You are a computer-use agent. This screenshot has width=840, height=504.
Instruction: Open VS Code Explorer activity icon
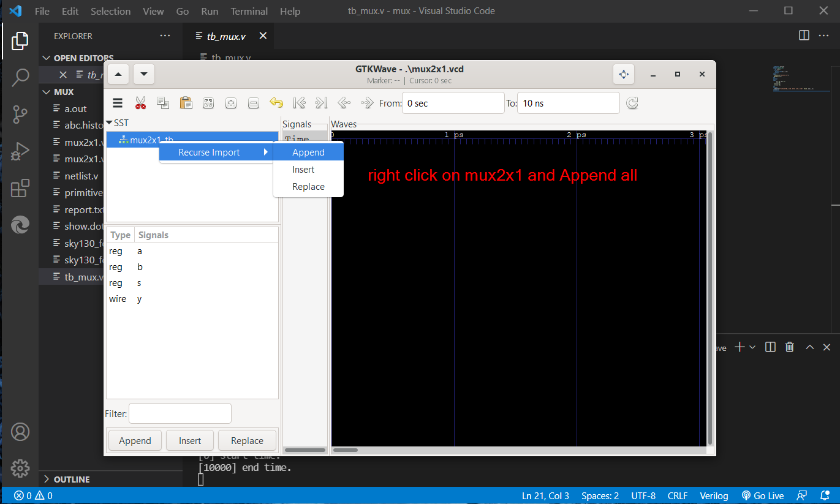point(20,42)
